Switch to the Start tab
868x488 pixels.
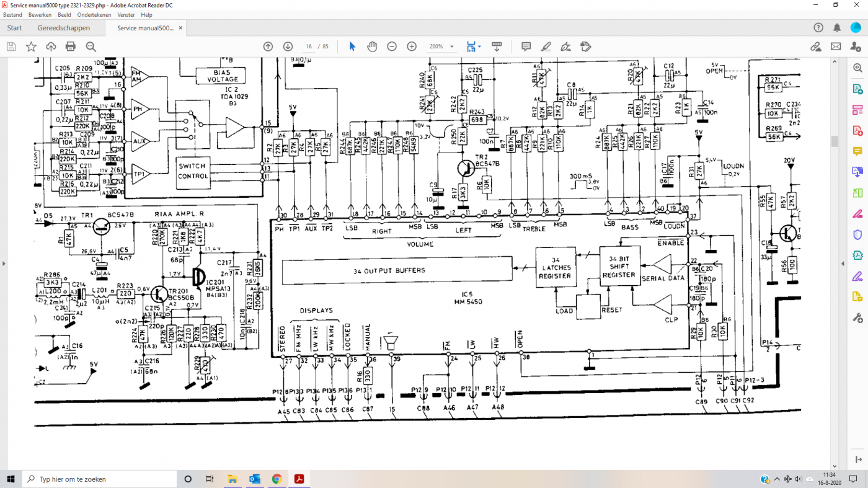(14, 28)
